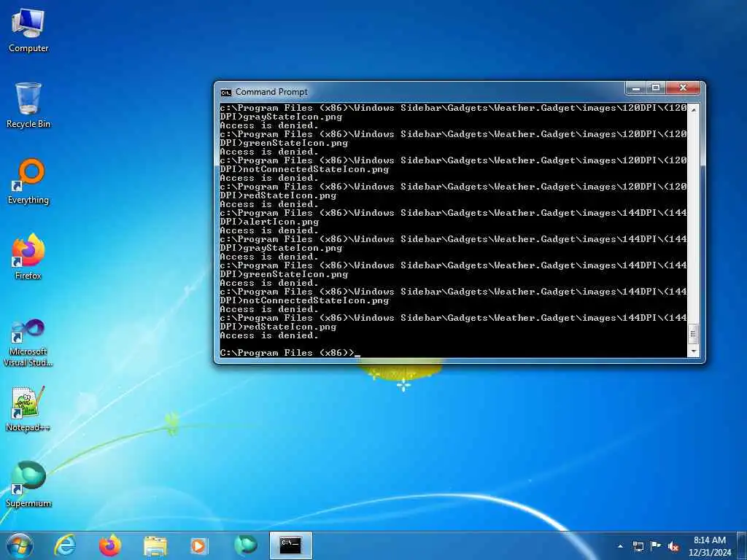The image size is (747, 560).
Task: Click the 'DPI)alertIcon.png' output line
Action: (269, 222)
